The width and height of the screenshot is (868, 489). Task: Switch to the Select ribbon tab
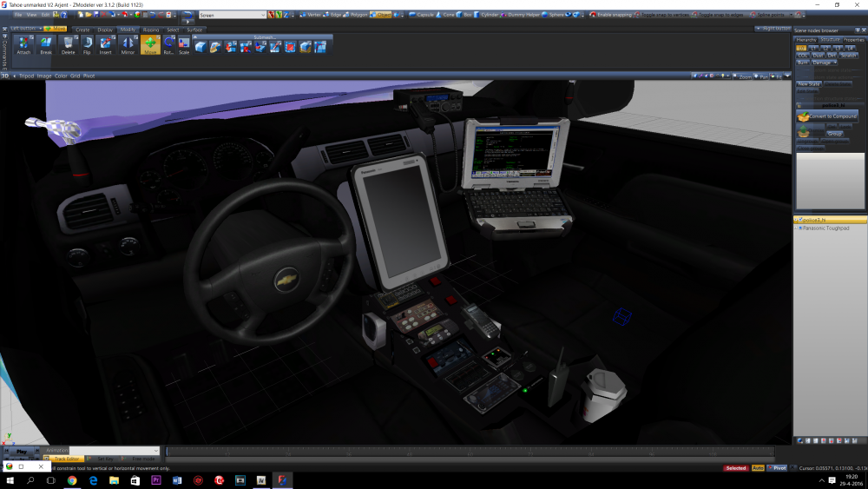pyautogui.click(x=173, y=30)
